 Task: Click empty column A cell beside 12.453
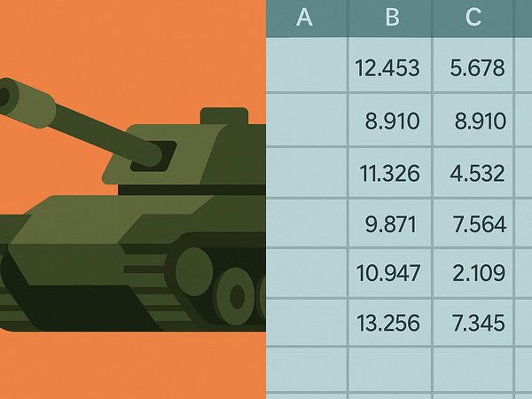306,65
